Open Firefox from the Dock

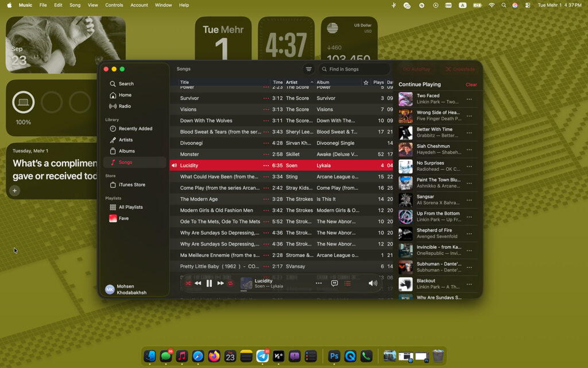click(214, 356)
